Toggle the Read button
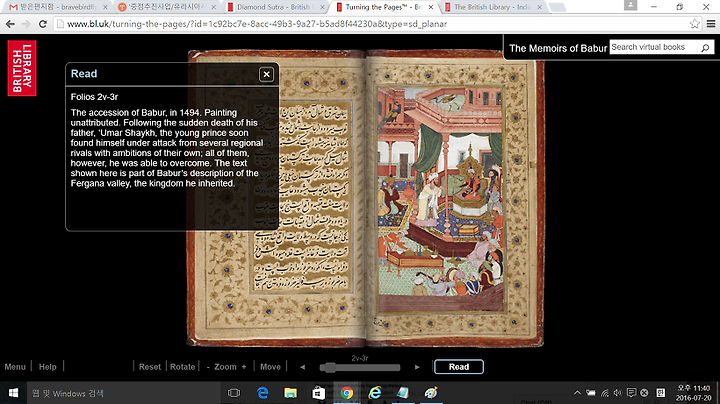Screen dimensions: 720x404 459,367
